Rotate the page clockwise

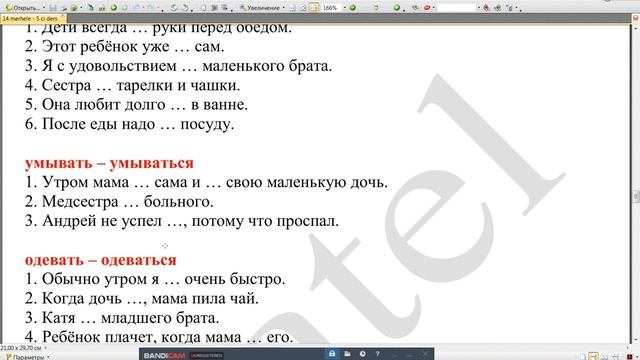[185, 8]
